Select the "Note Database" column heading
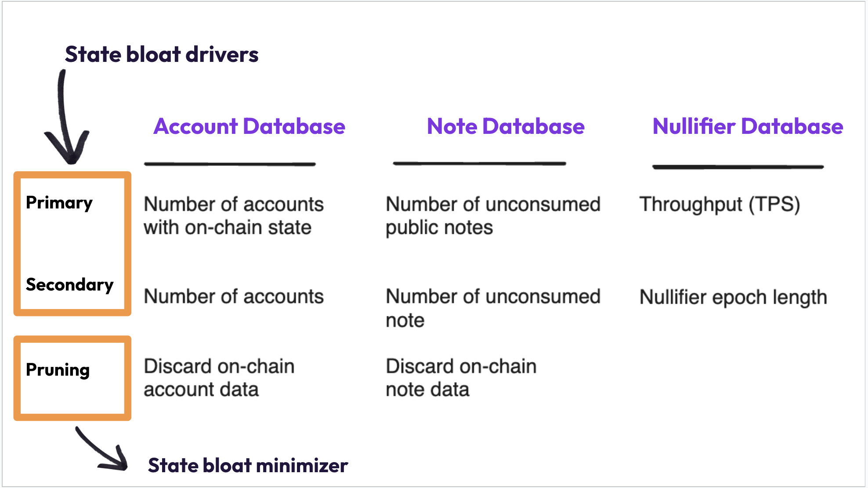868x488 pixels. point(506,126)
